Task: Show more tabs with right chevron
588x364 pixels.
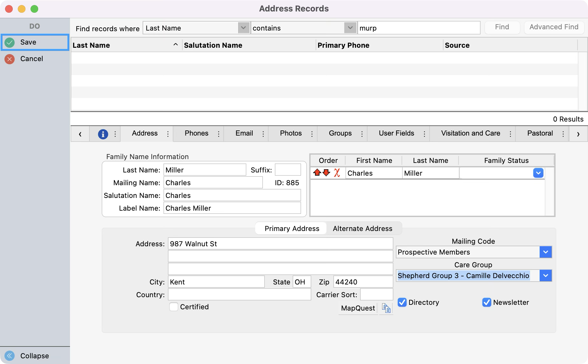Action: (578, 134)
